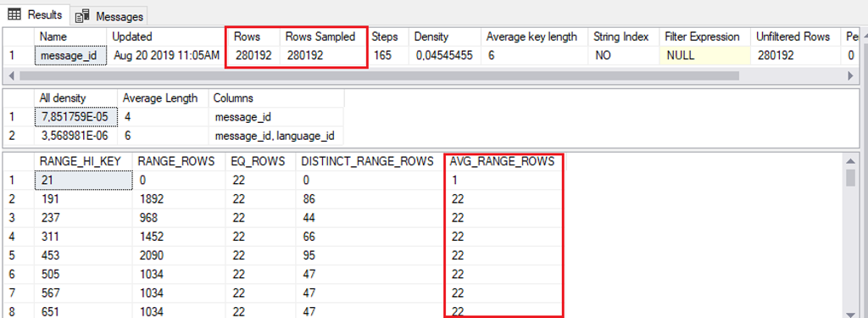The width and height of the screenshot is (868, 318).
Task: Select DISTINCT_RANGE_ROWS cell 86
Action: [370, 199]
